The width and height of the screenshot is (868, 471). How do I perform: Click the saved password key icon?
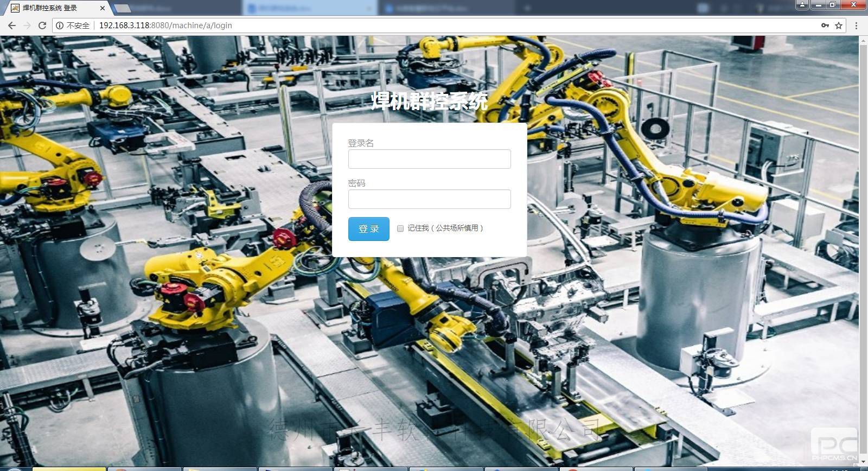point(825,26)
